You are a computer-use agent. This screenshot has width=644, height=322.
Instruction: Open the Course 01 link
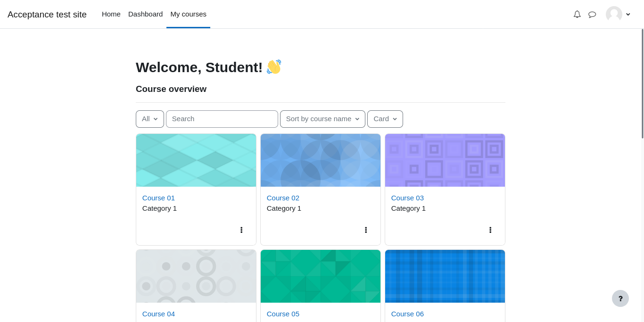(158, 198)
